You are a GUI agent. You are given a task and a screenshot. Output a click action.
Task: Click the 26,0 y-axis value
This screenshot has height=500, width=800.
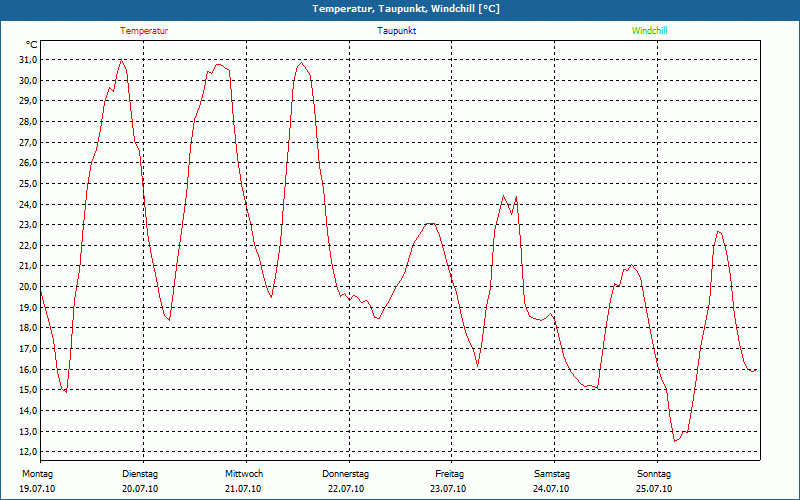pos(28,163)
